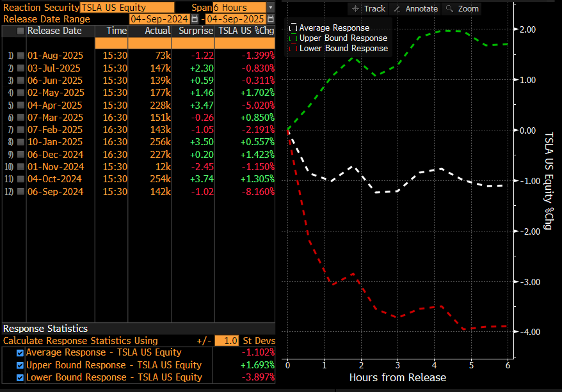Click the -8.160% change value
562x392 pixels.
(258, 192)
